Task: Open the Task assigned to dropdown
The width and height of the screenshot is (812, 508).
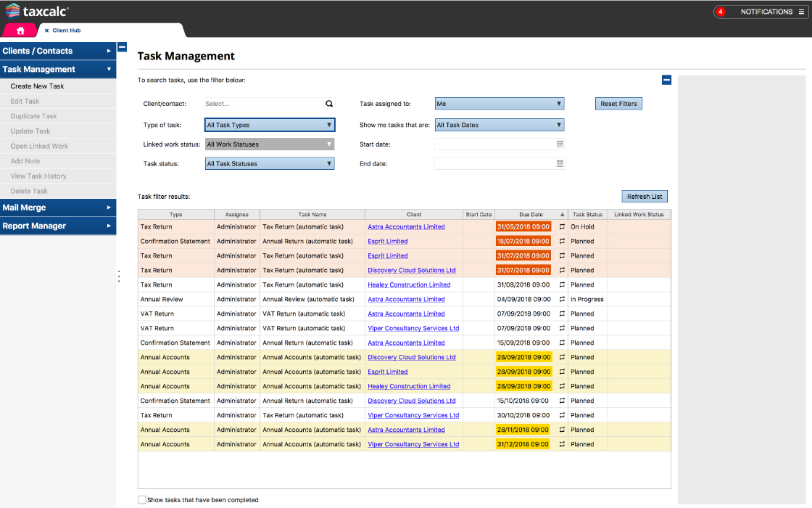Action: click(x=500, y=104)
